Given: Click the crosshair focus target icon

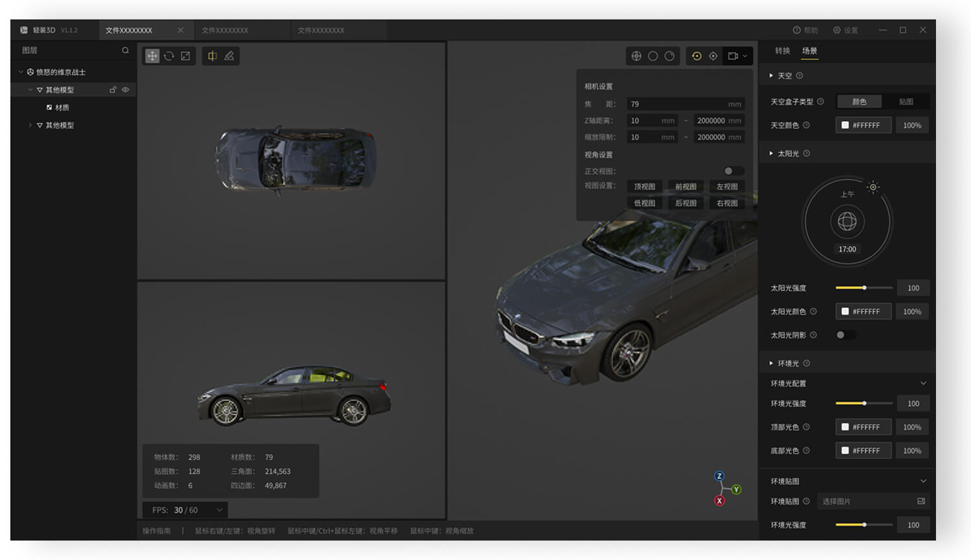Looking at the screenshot, I should click(713, 56).
